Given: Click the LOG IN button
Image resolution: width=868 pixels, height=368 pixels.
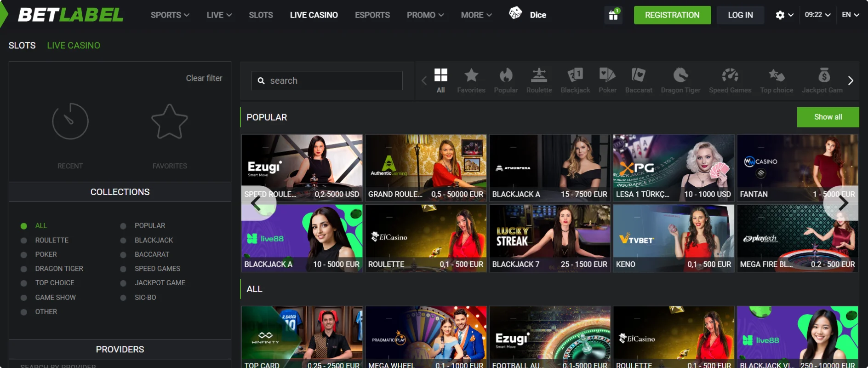Looking at the screenshot, I should [x=740, y=15].
